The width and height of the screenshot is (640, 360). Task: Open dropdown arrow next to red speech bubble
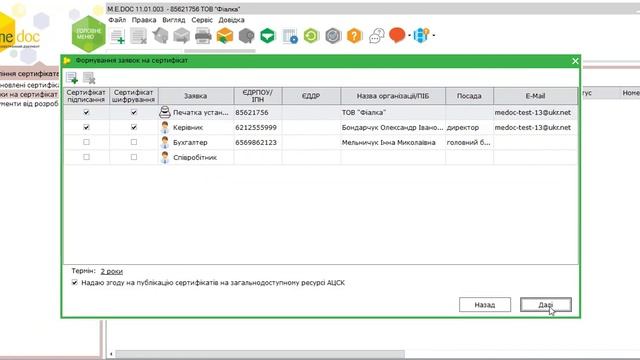tap(409, 36)
